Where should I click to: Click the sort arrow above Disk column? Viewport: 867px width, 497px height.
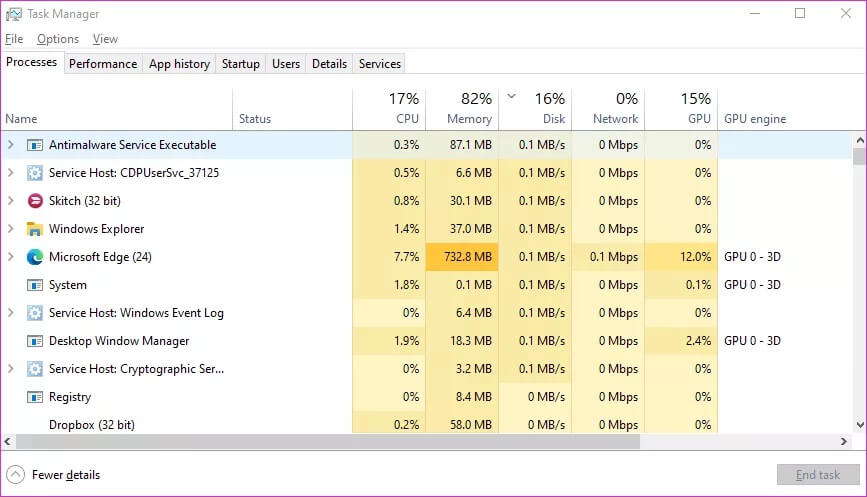click(511, 97)
